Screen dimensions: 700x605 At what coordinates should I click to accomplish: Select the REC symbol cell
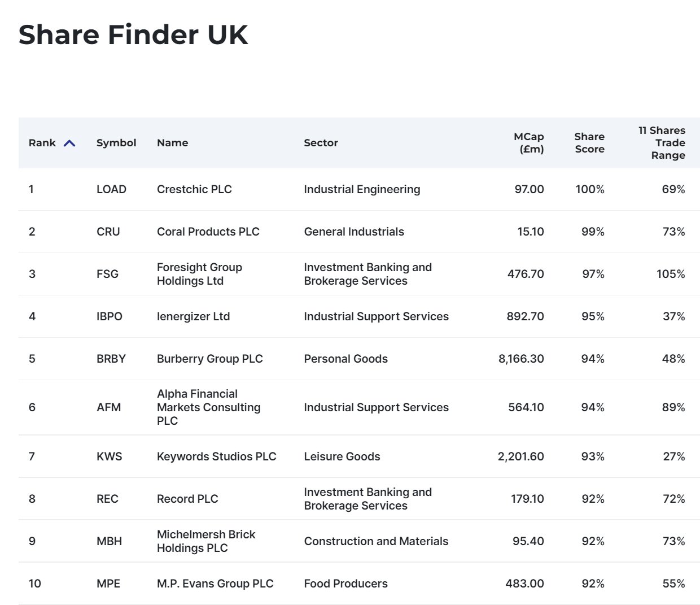(107, 499)
